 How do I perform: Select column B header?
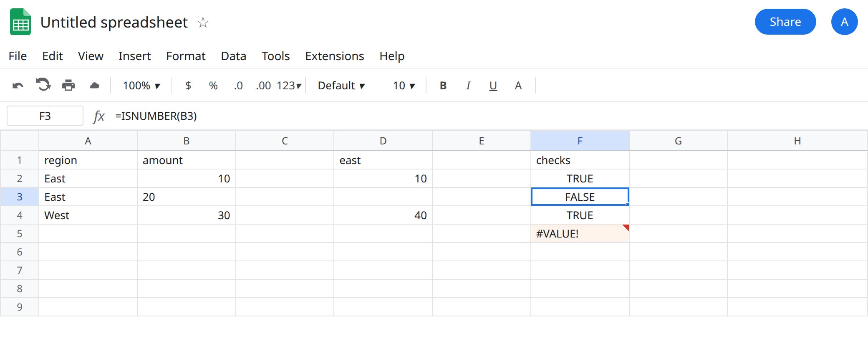pyautogui.click(x=186, y=141)
